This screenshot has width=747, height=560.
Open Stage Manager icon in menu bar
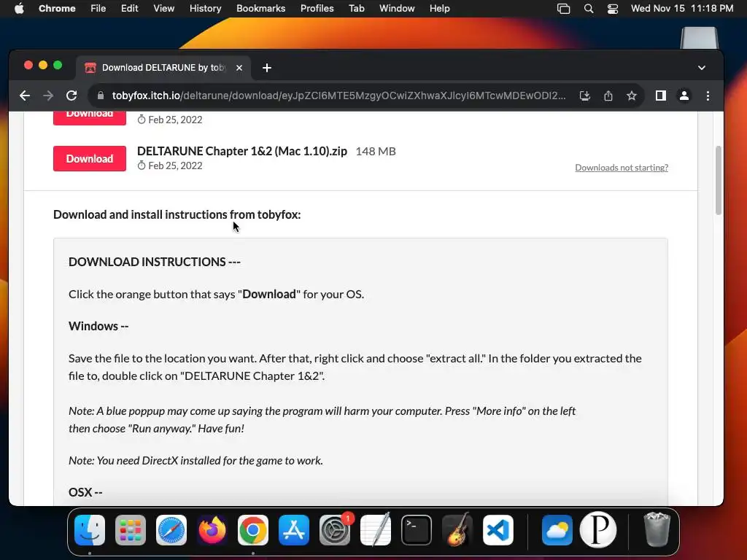pyautogui.click(x=564, y=9)
